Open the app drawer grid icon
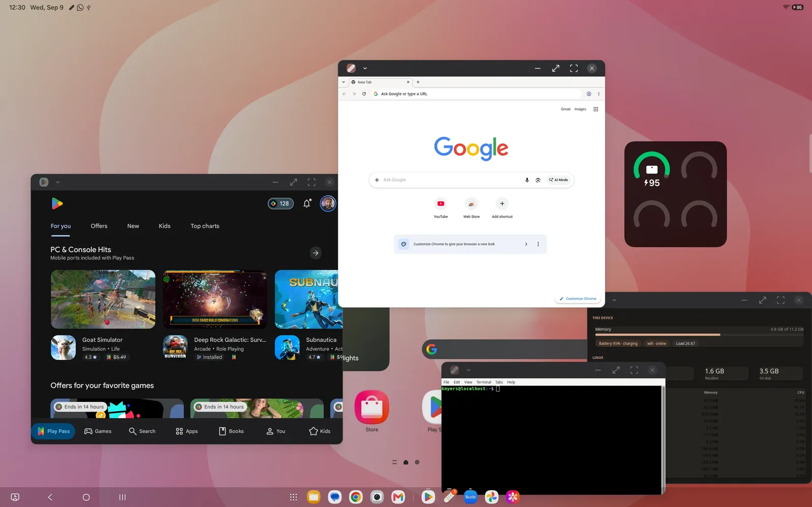The height and width of the screenshot is (507, 812). point(293,497)
